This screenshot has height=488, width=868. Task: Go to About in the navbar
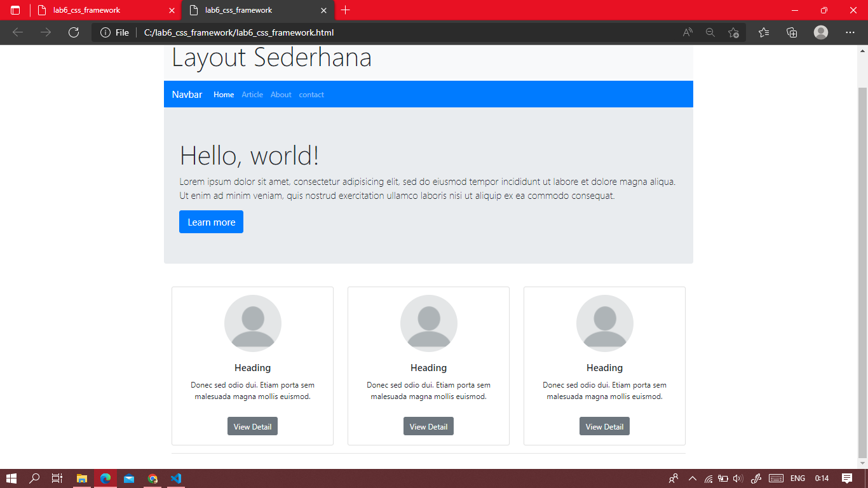coord(281,95)
